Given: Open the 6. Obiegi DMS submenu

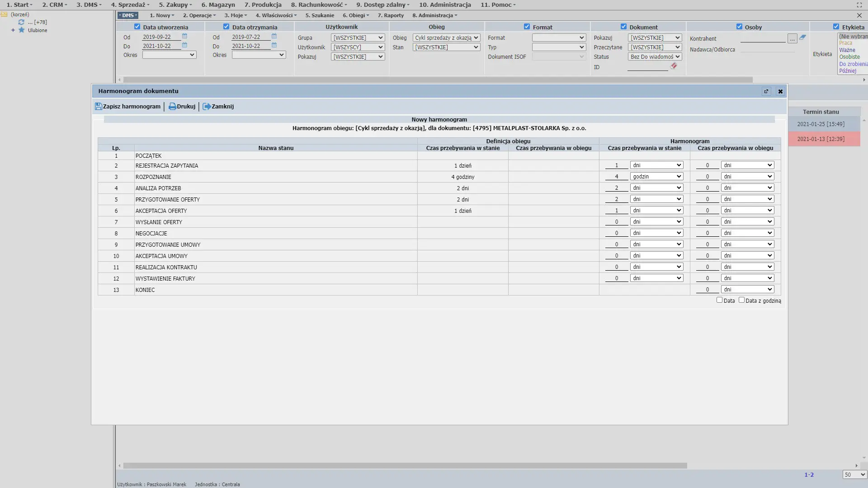Looking at the screenshot, I should point(356,15).
